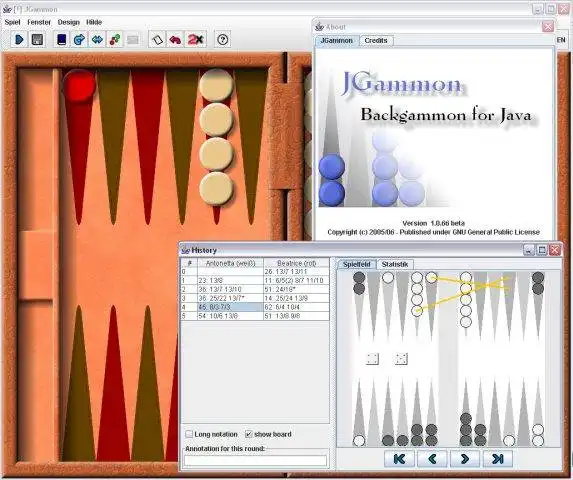Open the Fenster menu
The height and width of the screenshot is (480, 573).
point(39,22)
